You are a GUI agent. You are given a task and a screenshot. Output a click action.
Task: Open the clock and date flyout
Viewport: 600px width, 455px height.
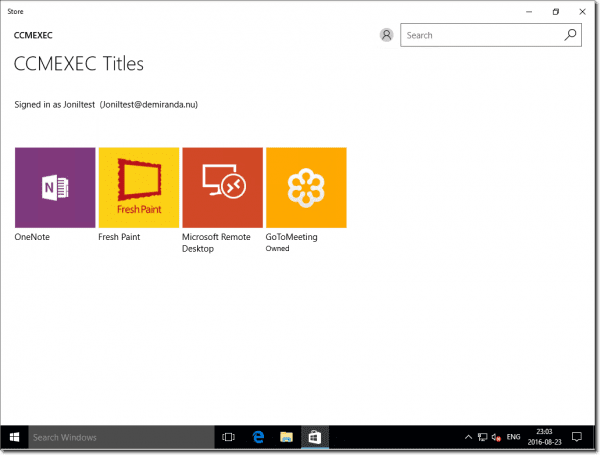tap(545, 437)
